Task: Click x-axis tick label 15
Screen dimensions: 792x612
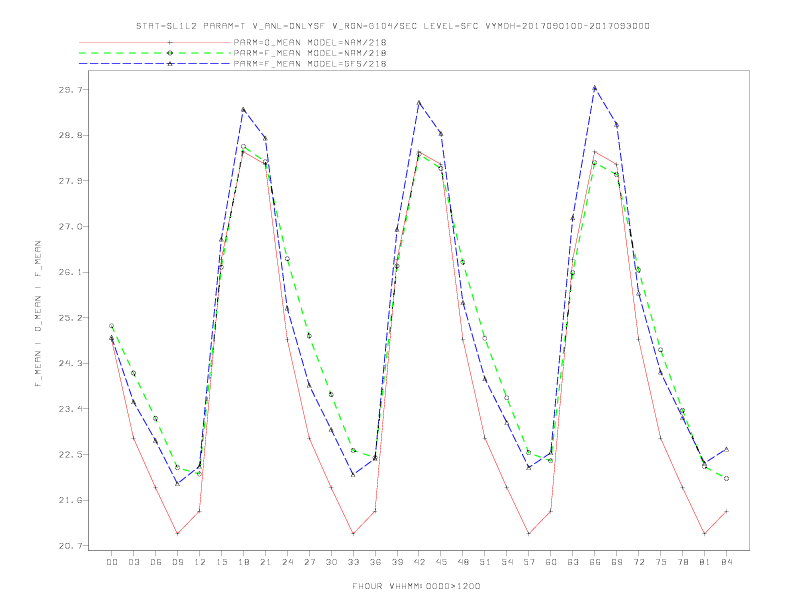Action: click(x=221, y=562)
